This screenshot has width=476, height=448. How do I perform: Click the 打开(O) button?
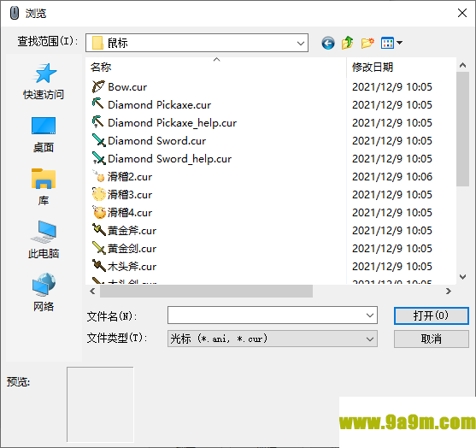(x=431, y=315)
